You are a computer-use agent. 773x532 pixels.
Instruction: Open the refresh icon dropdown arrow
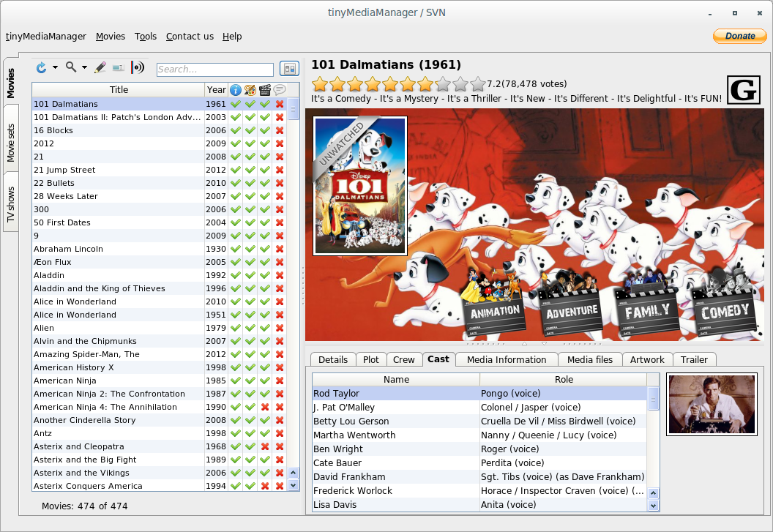point(55,67)
